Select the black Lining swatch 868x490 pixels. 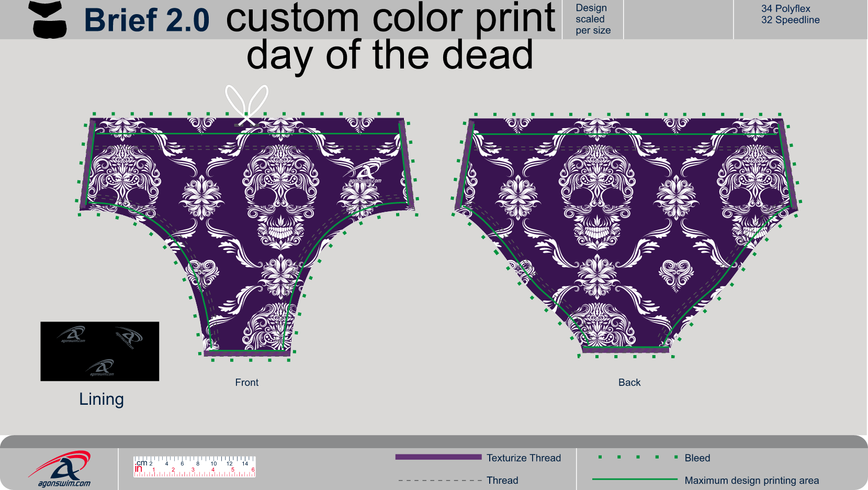[x=100, y=351]
